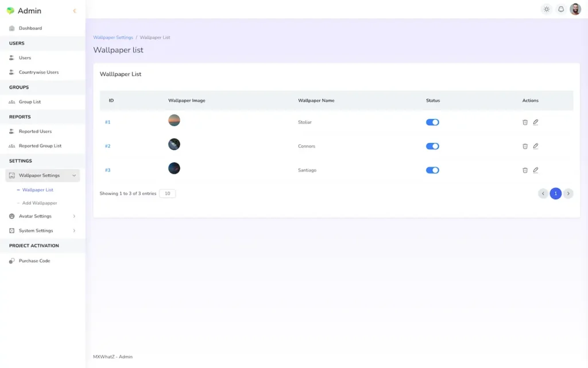The width and height of the screenshot is (588, 368).
Task: Click the Reported Group List icon
Action: pos(11,145)
